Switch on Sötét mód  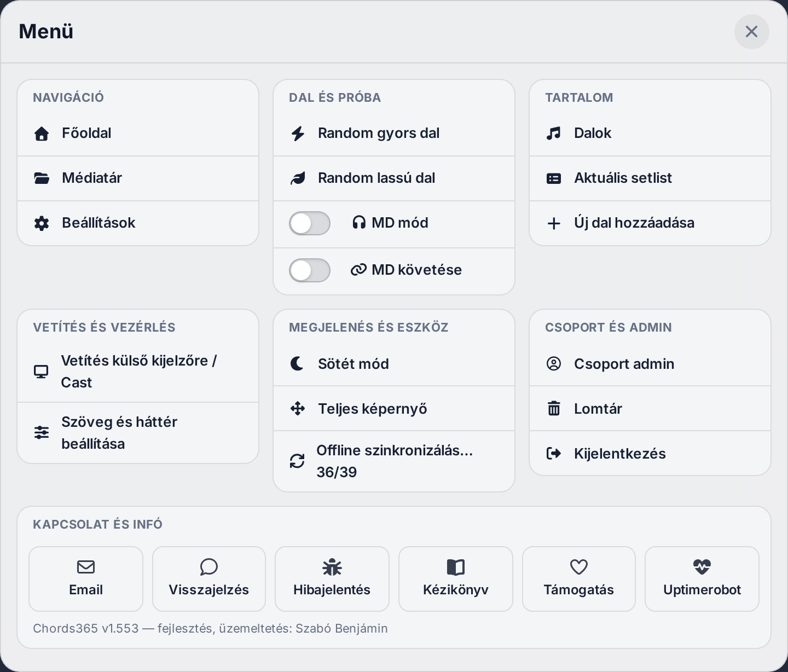(x=394, y=363)
